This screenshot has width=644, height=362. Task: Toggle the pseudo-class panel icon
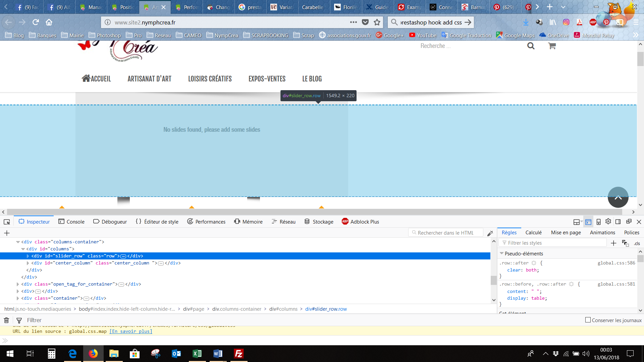626,243
